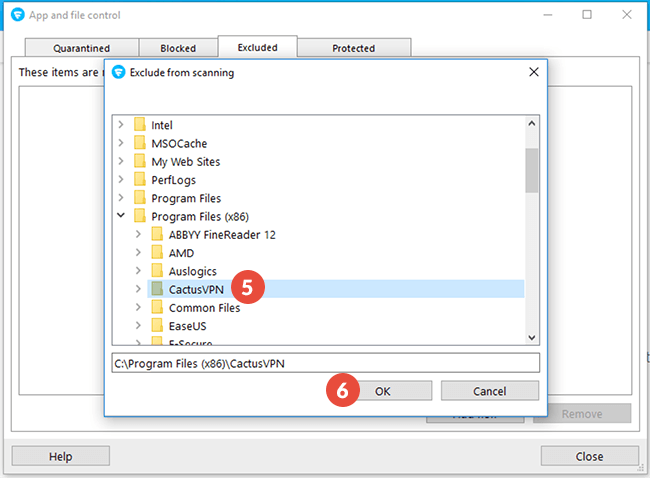Image resolution: width=650 pixels, height=478 pixels.
Task: Select the Auslogics folder name
Action: 192,271
